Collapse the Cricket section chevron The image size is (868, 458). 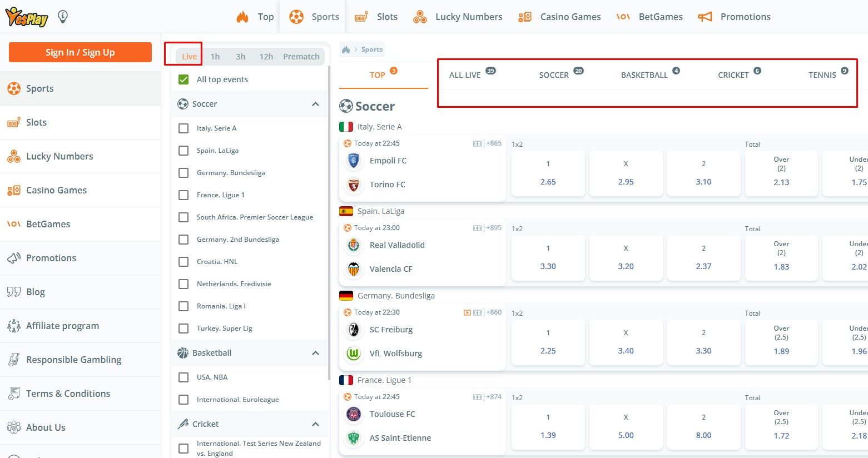point(315,424)
